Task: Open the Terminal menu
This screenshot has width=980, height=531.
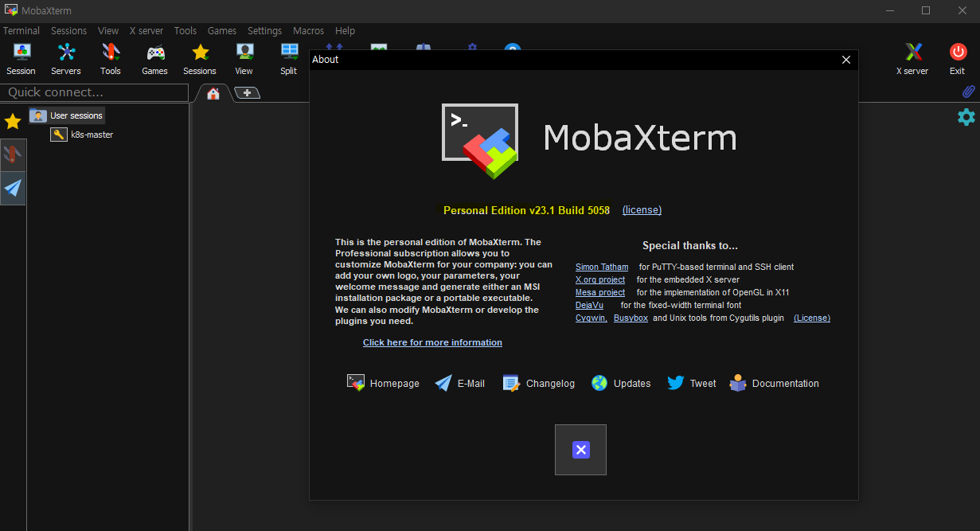Action: click(x=21, y=31)
